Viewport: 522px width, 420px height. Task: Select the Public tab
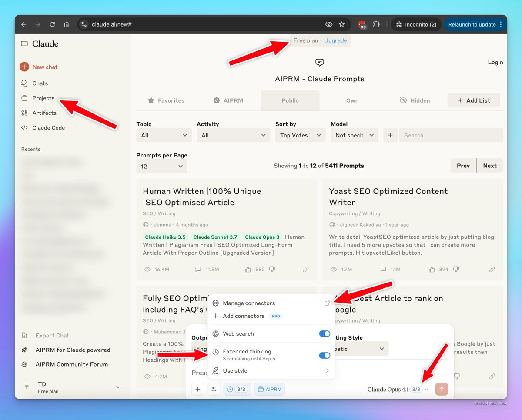[x=290, y=100]
